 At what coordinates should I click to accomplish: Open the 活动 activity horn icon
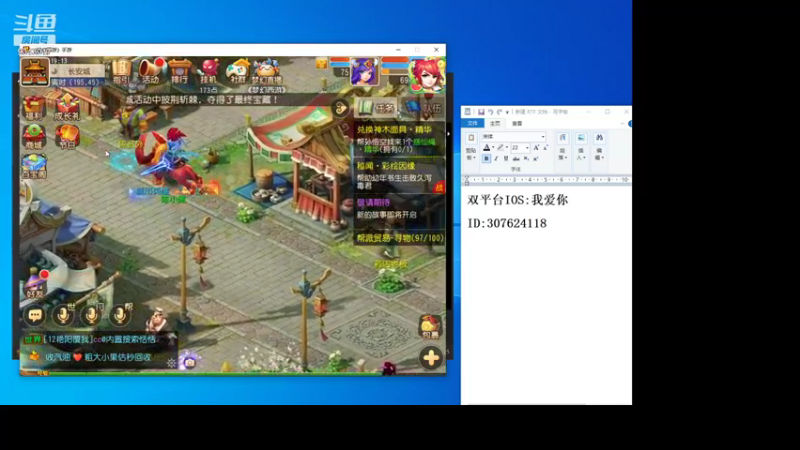pos(151,71)
